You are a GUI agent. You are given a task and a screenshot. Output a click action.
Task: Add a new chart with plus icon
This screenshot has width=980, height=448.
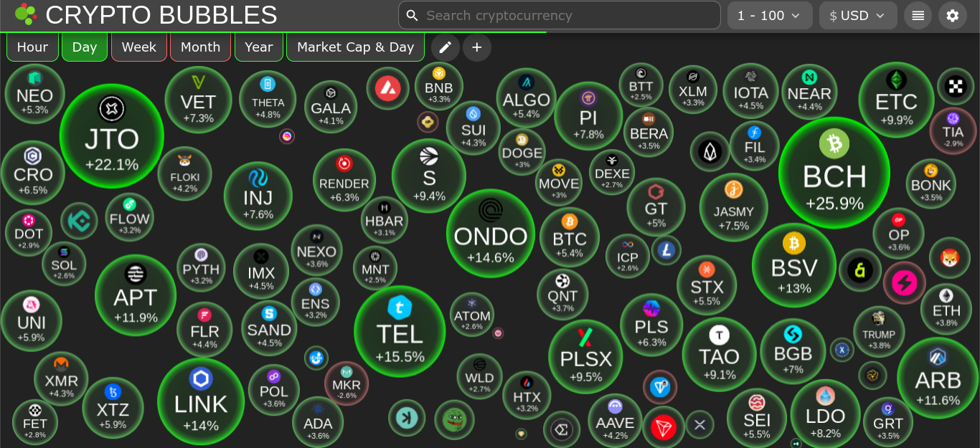click(477, 47)
